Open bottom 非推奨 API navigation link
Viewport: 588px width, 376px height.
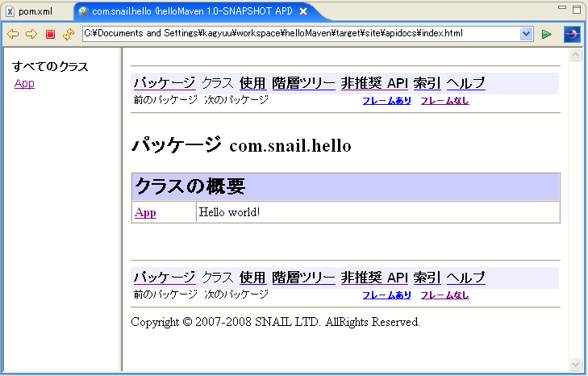point(374,278)
